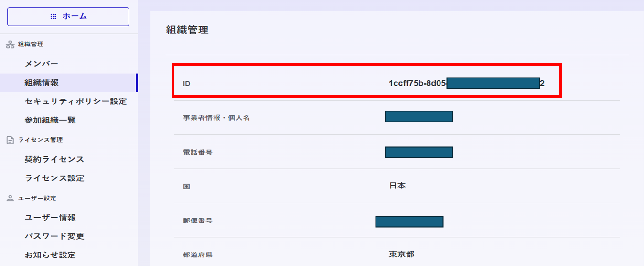Click the 電話番号 row label
Image resolution: width=644 pixels, height=266 pixels.
[x=198, y=152]
